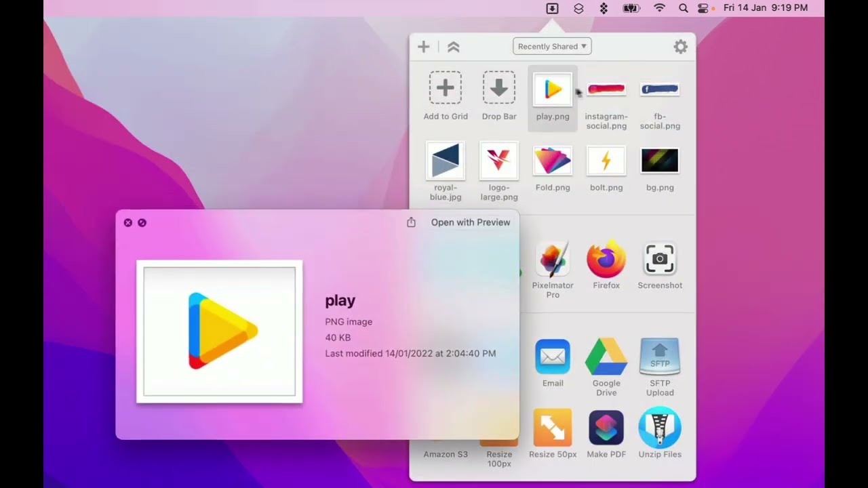Screen dimensions: 868x488
Task: Click the "40 KB" file size text
Action: coord(338,338)
